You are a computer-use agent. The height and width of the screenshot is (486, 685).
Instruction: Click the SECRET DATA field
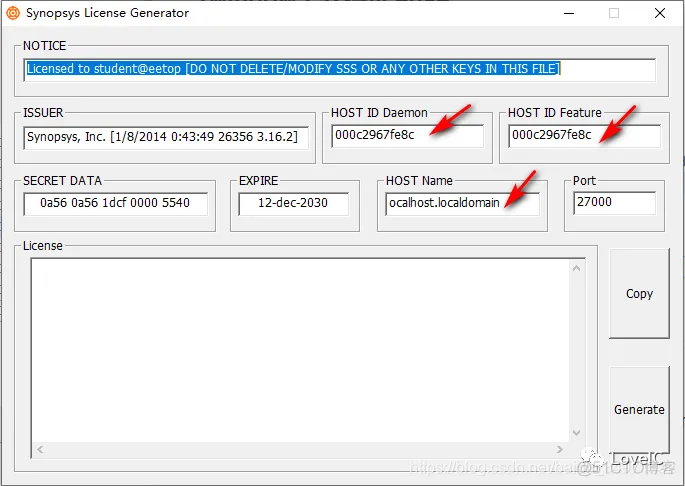pyautogui.click(x=115, y=203)
